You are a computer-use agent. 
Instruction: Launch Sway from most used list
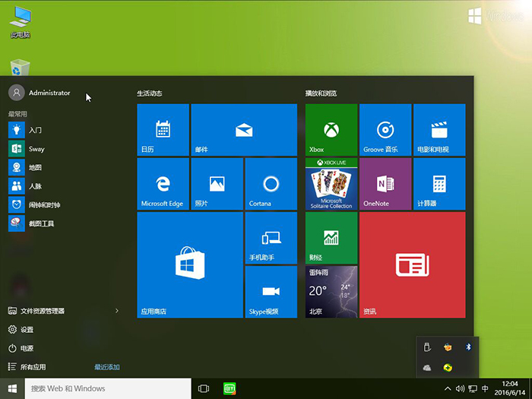(x=65, y=149)
